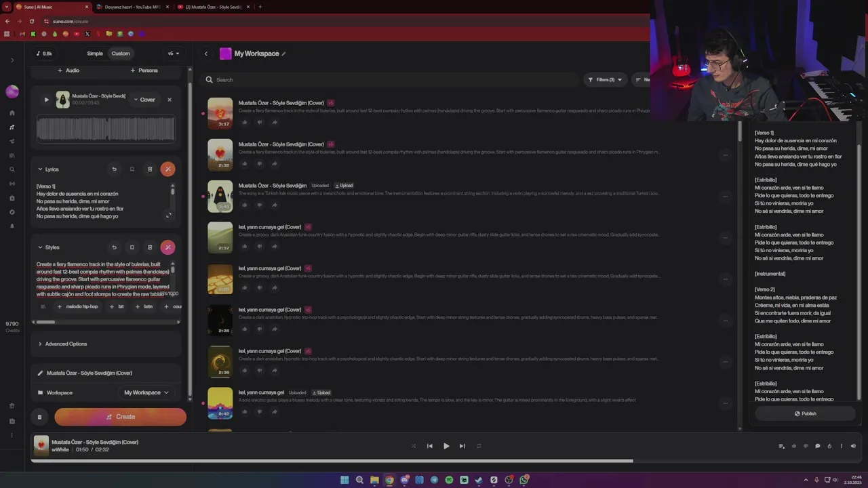Click the profile avatar in sidebar
The width and height of the screenshot is (868, 488).
(x=12, y=91)
